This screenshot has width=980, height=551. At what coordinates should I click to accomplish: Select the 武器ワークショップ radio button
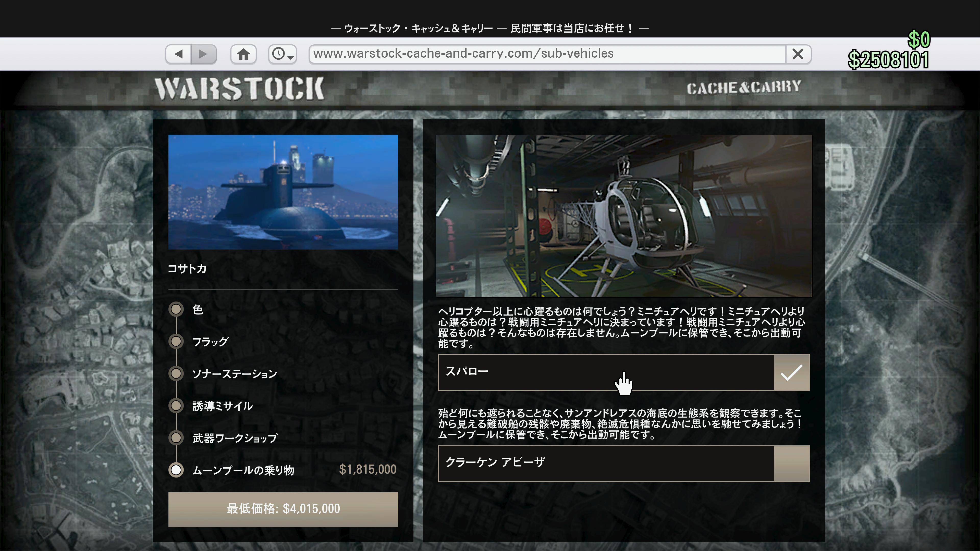pyautogui.click(x=176, y=438)
